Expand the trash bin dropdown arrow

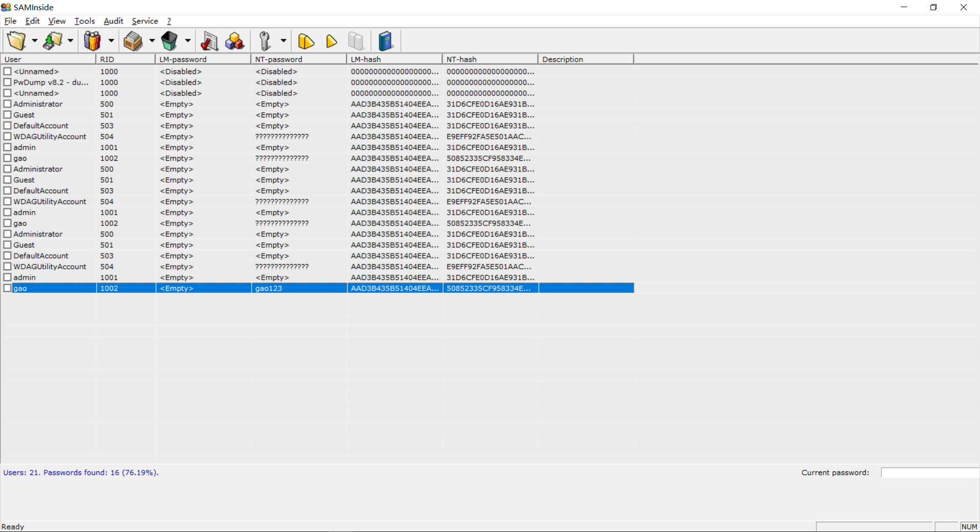click(187, 41)
